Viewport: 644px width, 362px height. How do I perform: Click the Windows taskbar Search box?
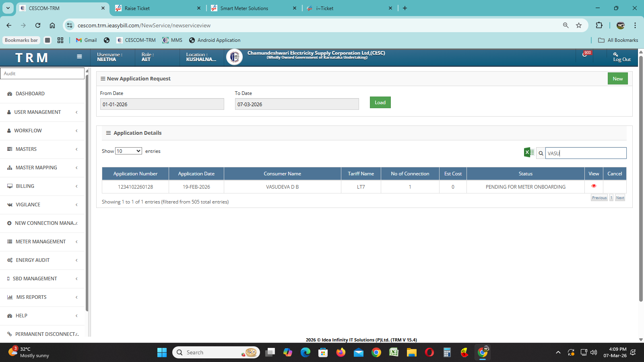(x=216, y=353)
